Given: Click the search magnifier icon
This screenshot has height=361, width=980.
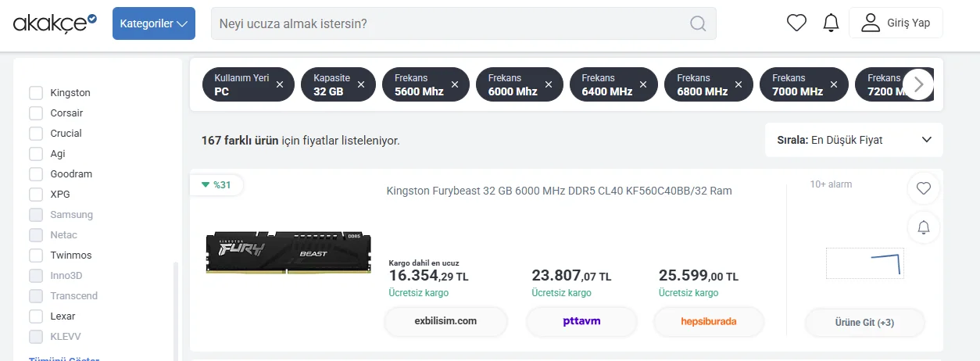Looking at the screenshot, I should point(698,23).
